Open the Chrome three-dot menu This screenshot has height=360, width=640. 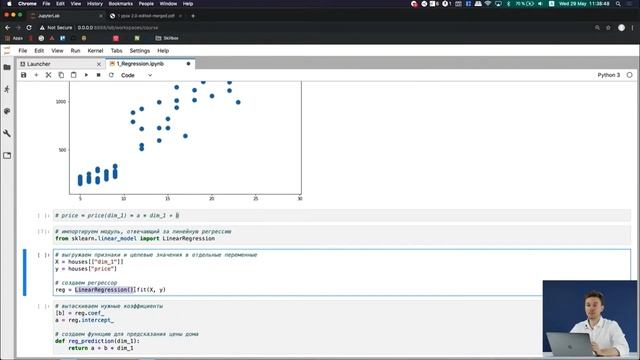[x=633, y=28]
